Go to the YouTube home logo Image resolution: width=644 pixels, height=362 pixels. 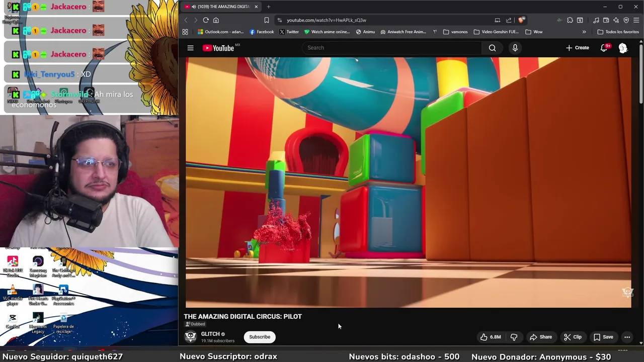[x=218, y=48]
